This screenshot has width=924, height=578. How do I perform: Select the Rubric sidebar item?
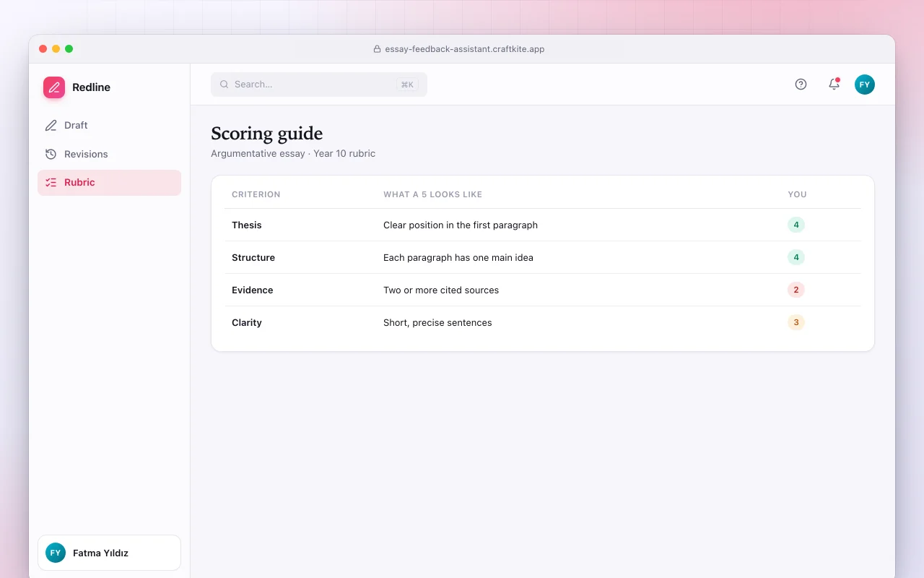click(x=109, y=183)
